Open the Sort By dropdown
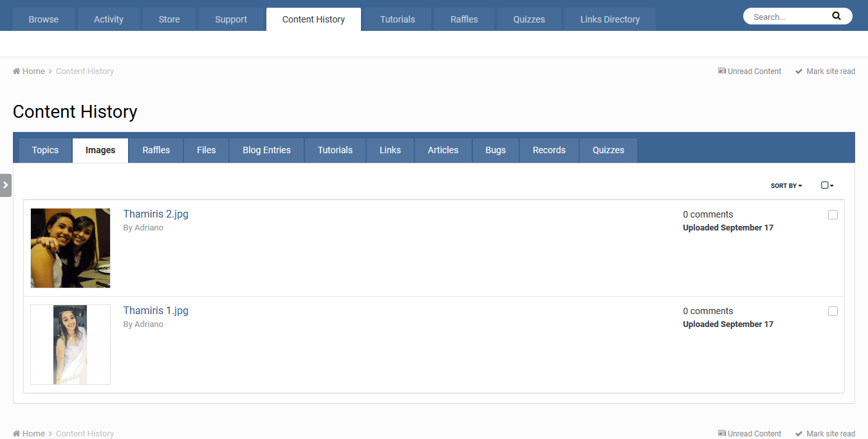Image resolution: width=868 pixels, height=439 pixels. (x=786, y=185)
